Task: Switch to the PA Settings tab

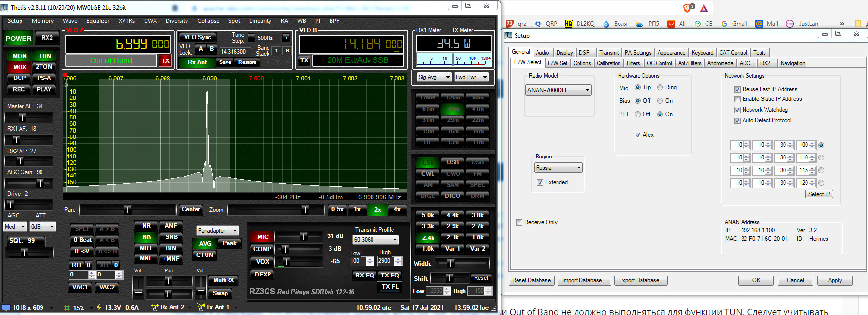Action: pos(638,53)
